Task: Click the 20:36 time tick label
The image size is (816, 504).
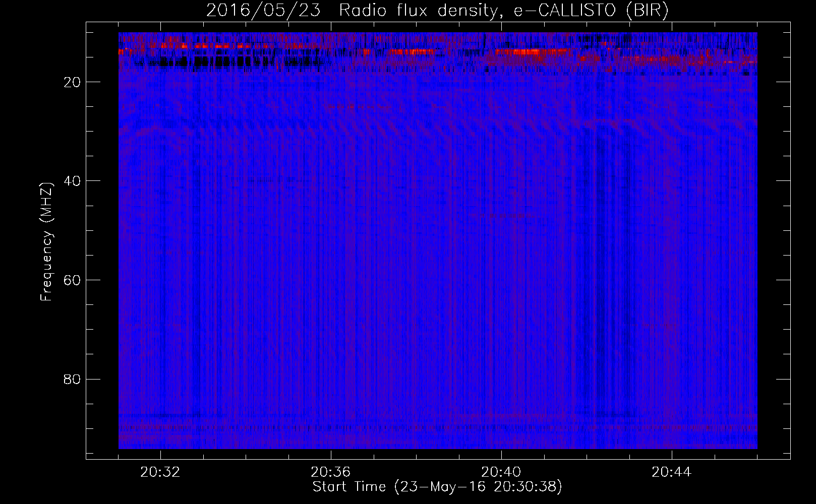Action: [331, 472]
